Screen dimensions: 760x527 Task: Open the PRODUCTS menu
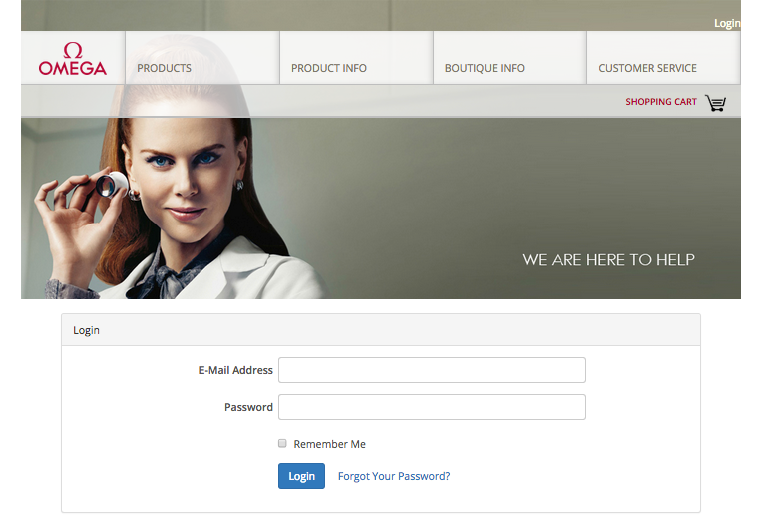164,68
